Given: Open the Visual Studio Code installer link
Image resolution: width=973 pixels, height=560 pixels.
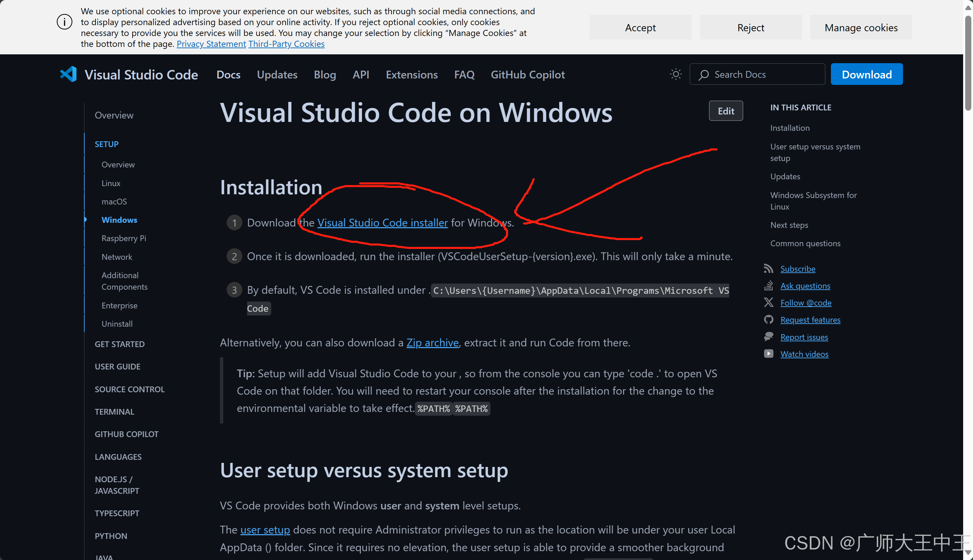Looking at the screenshot, I should point(382,223).
